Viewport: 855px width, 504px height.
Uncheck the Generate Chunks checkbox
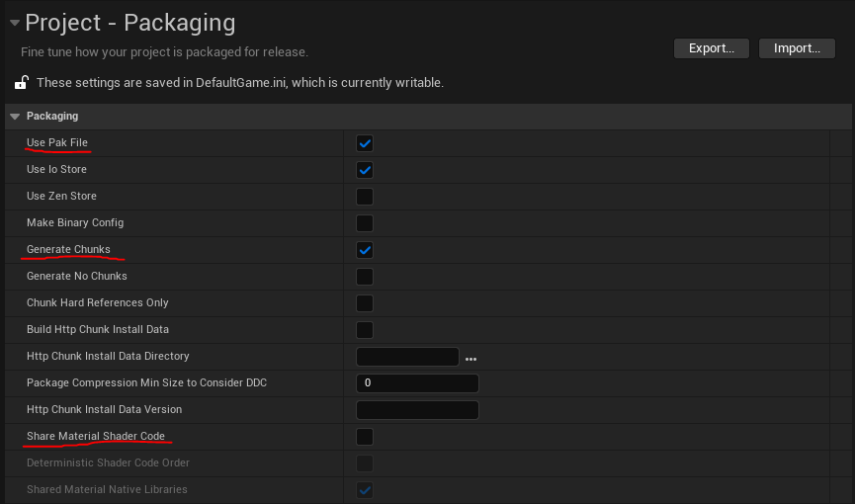[365, 250]
